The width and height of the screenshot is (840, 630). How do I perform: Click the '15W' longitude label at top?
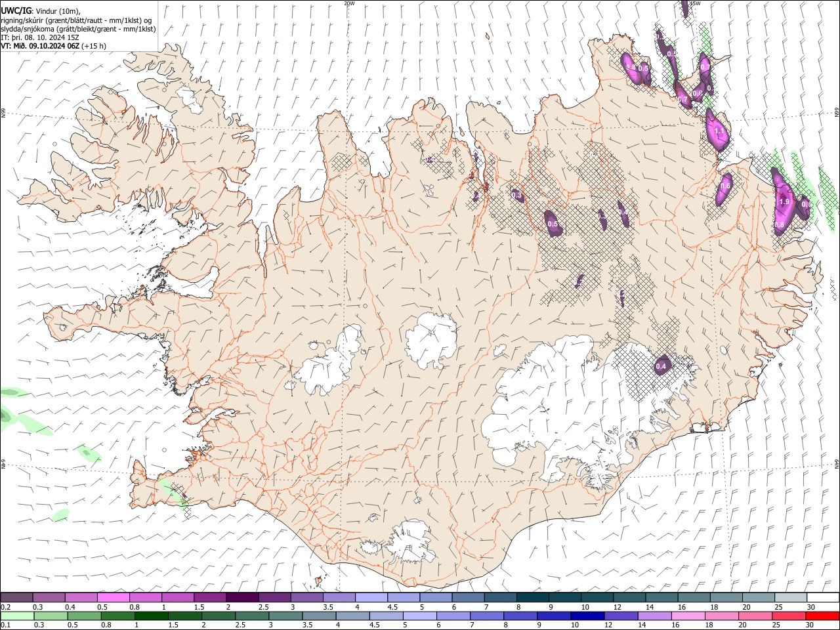(x=695, y=3)
